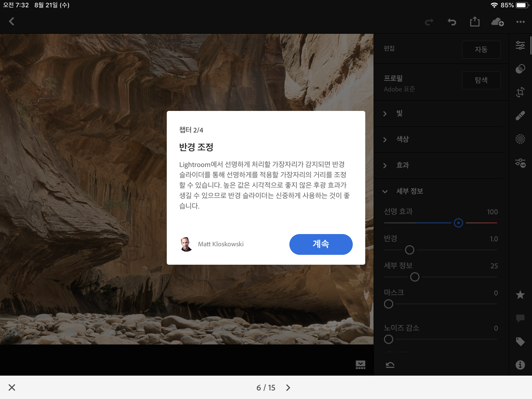
Task: Tap the 계속 button in the tutorial
Action: tap(321, 244)
